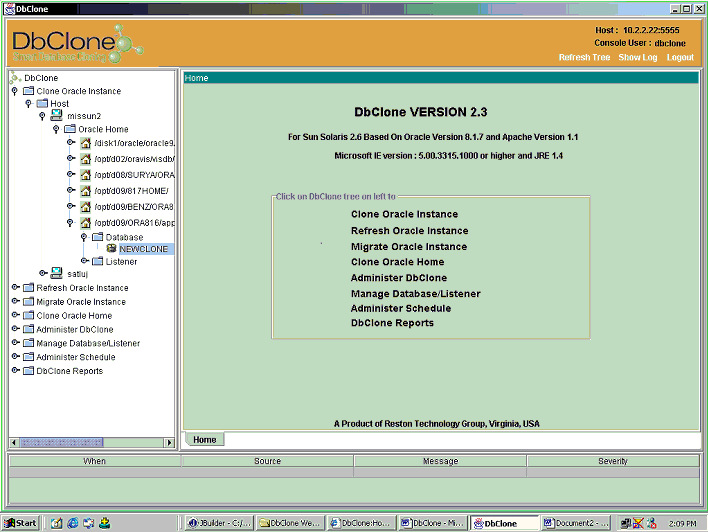Click the home icon for /opt/d09/BENZ
The width and height of the screenshot is (708, 532).
click(x=86, y=207)
